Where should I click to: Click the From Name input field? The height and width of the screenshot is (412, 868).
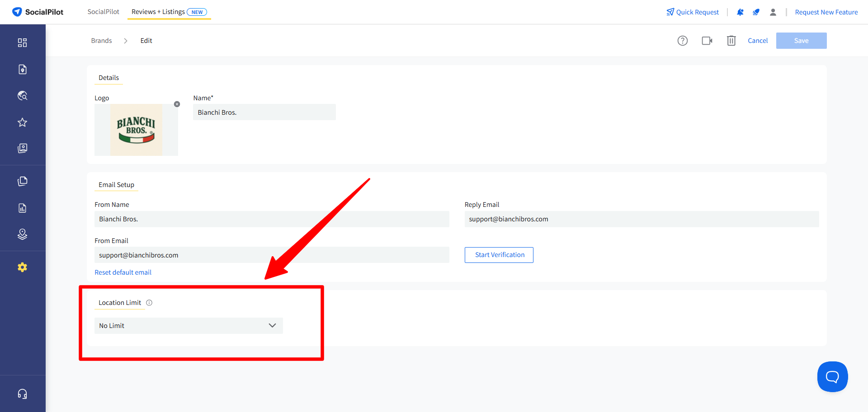[272, 219]
